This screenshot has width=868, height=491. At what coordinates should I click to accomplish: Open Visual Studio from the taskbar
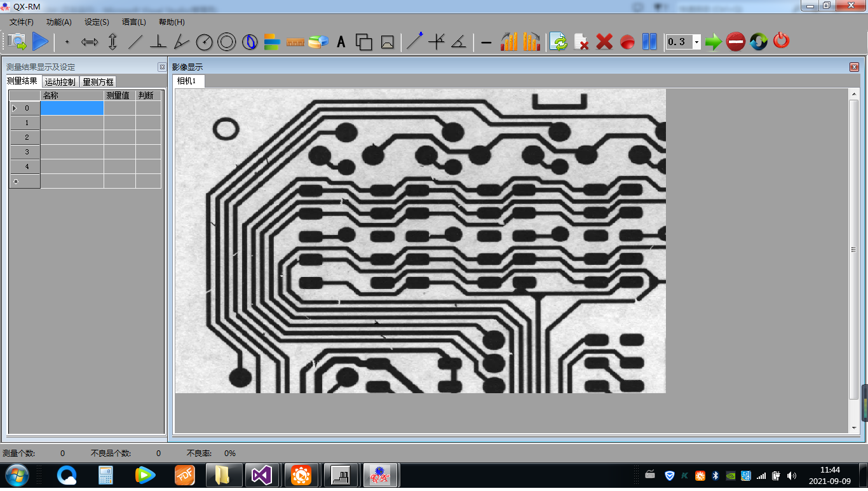pyautogui.click(x=262, y=475)
